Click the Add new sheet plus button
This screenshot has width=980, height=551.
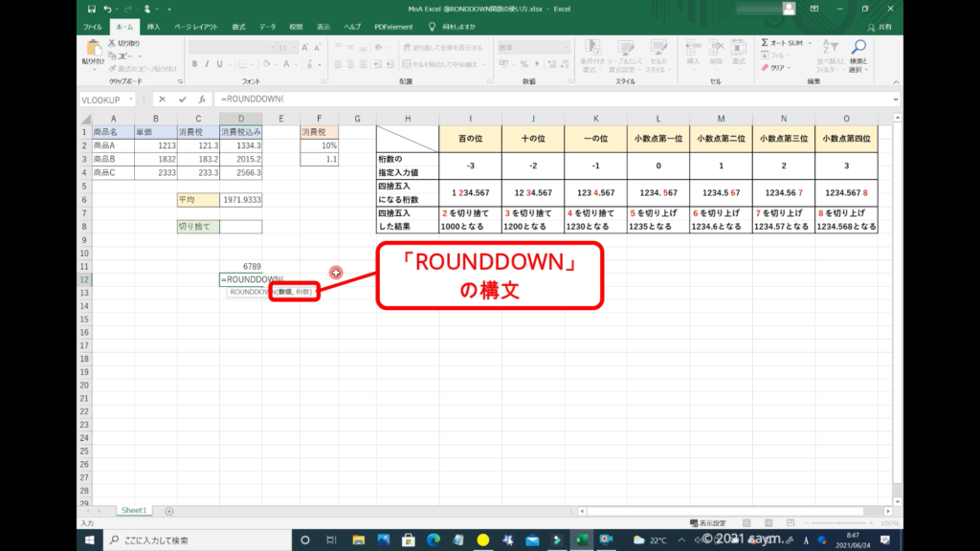169,511
